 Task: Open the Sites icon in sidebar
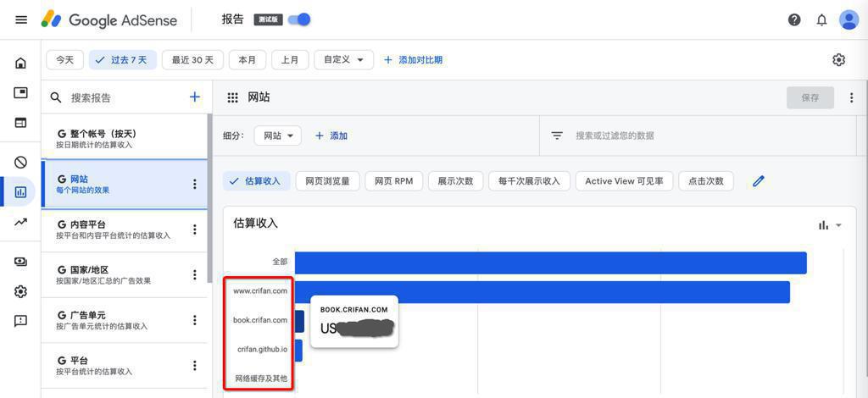(20, 123)
